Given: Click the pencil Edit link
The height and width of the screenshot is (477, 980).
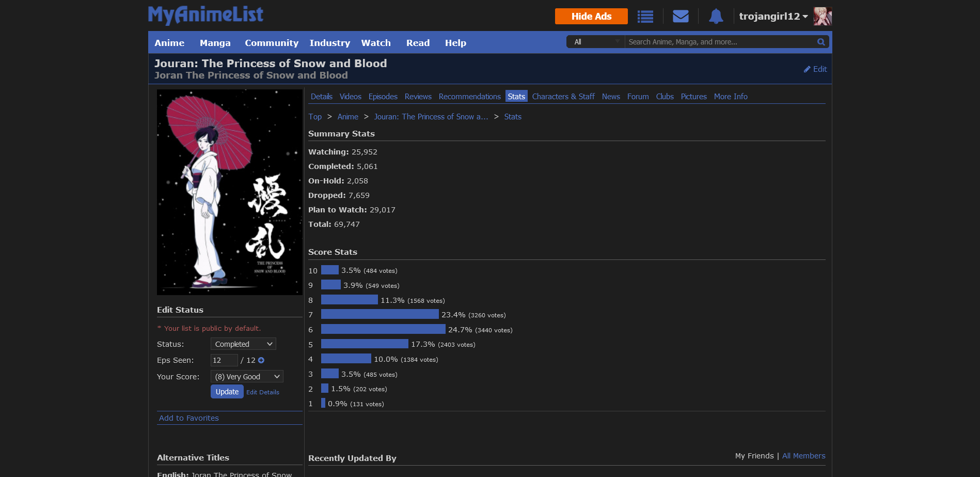Looking at the screenshot, I should 815,69.
